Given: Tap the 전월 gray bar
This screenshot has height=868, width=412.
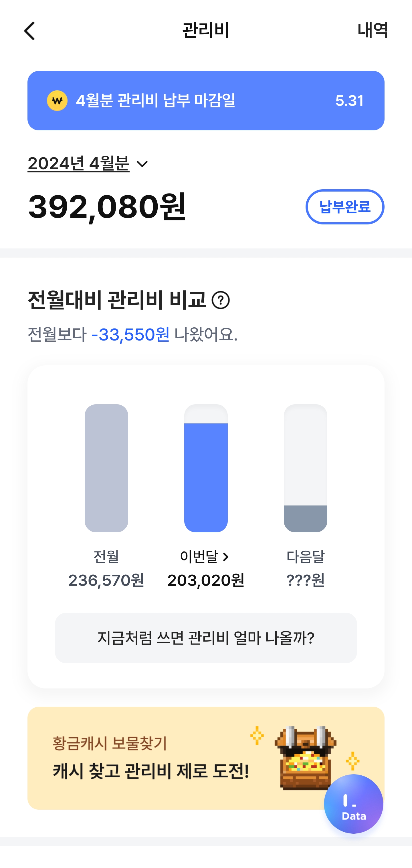Looking at the screenshot, I should coord(106,468).
